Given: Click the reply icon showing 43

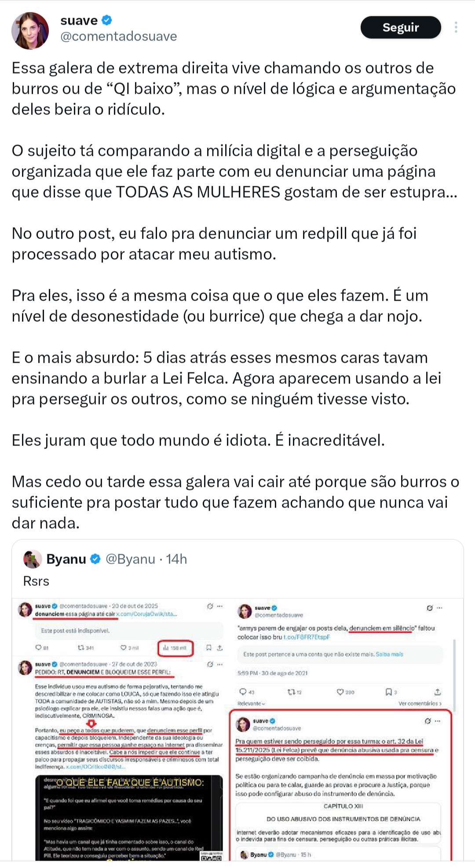Looking at the screenshot, I should [243, 692].
